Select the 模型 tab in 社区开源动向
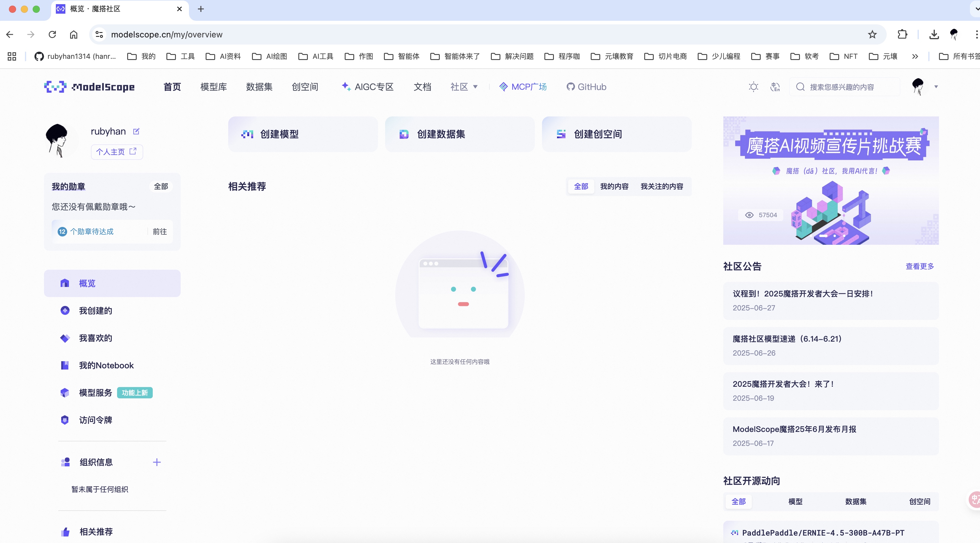This screenshot has width=980, height=543. click(x=795, y=501)
